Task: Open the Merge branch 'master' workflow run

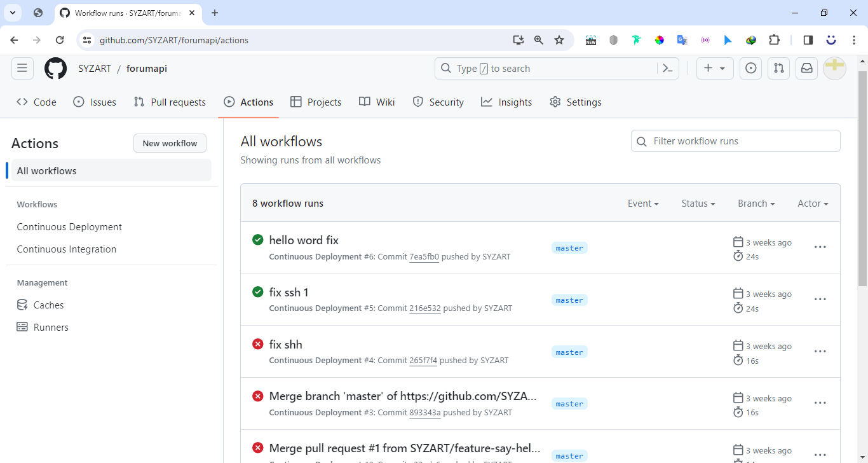Action: tap(403, 396)
